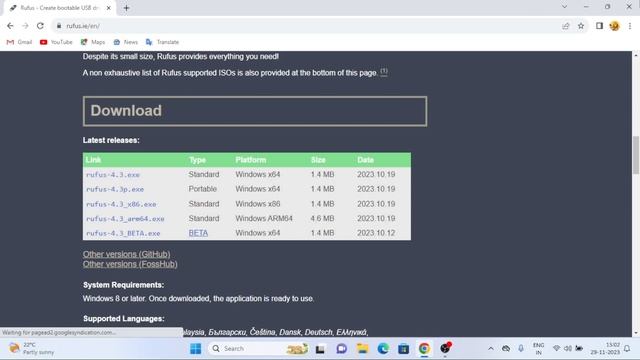Viewport: 640px width, 360px height.
Task: Open the recording app taskbar icon
Action: [x=445, y=348]
